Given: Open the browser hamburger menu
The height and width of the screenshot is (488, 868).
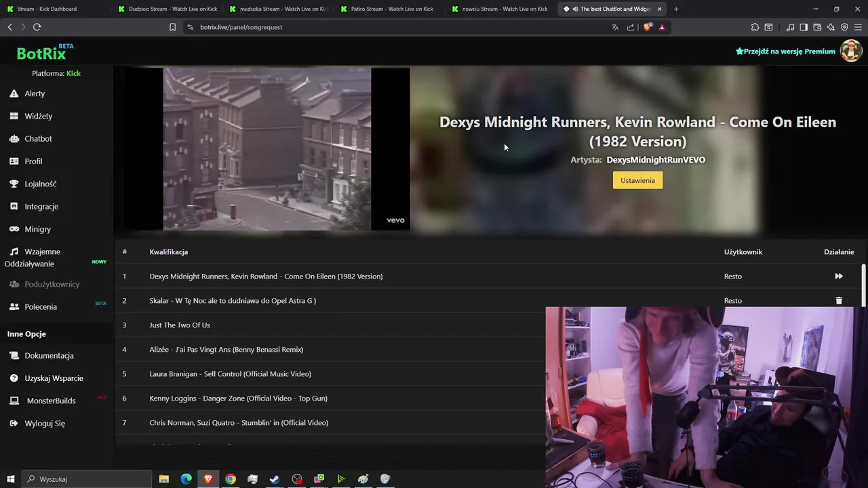Looking at the screenshot, I should [859, 27].
